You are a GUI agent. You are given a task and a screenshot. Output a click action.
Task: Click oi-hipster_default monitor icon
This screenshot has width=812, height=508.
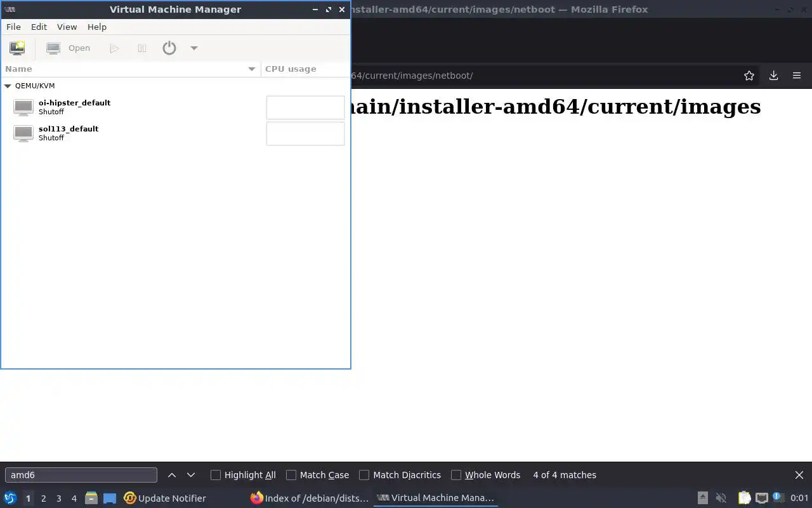click(23, 107)
